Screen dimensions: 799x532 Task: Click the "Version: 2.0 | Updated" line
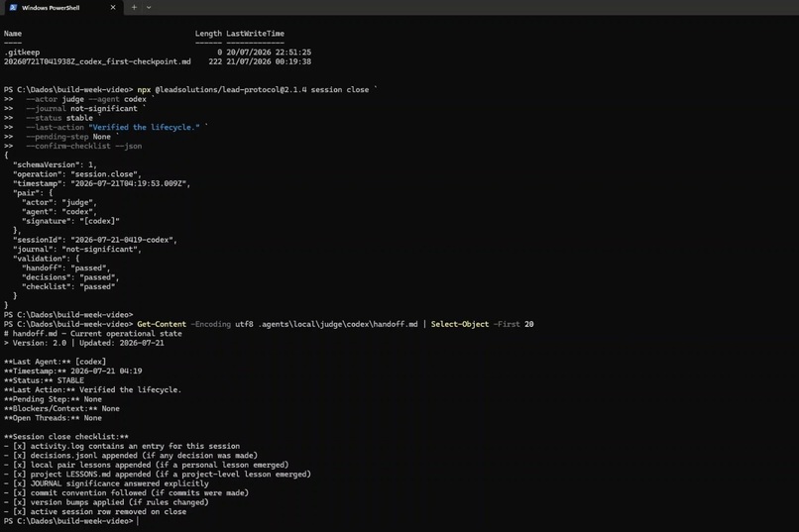[84, 343]
